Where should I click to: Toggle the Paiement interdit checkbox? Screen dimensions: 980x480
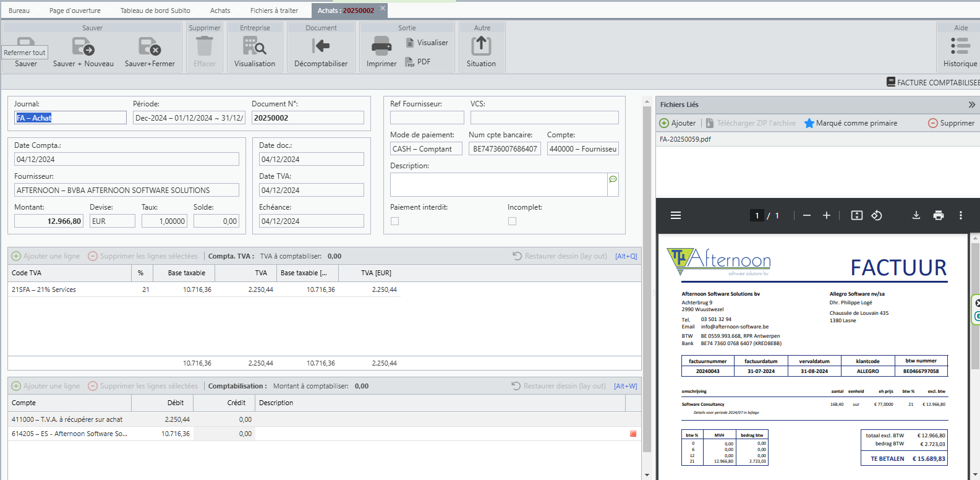click(x=395, y=221)
